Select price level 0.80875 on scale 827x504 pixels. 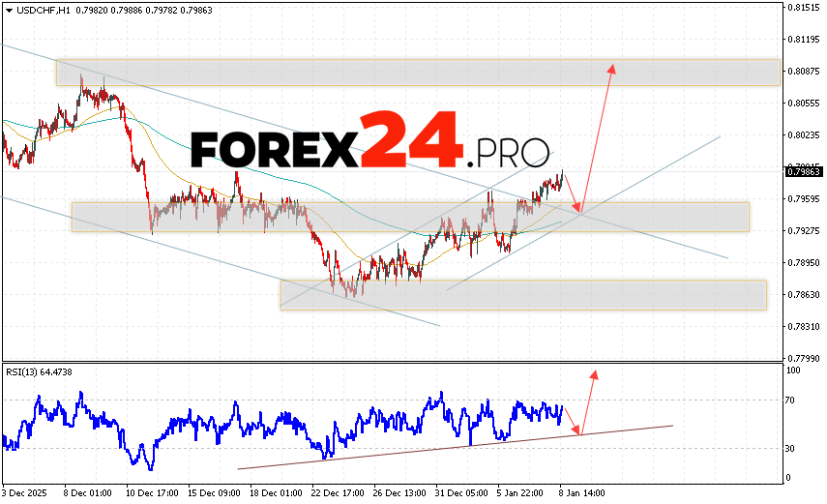[x=804, y=71]
